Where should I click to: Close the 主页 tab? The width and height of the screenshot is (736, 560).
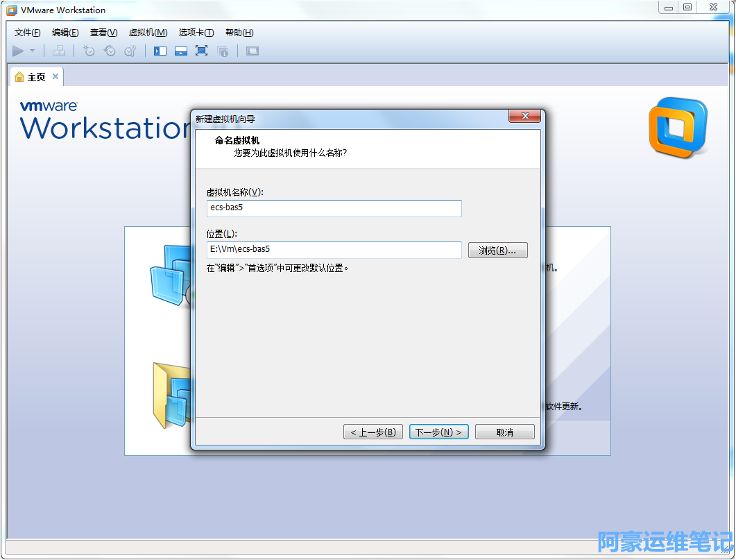[x=55, y=76]
